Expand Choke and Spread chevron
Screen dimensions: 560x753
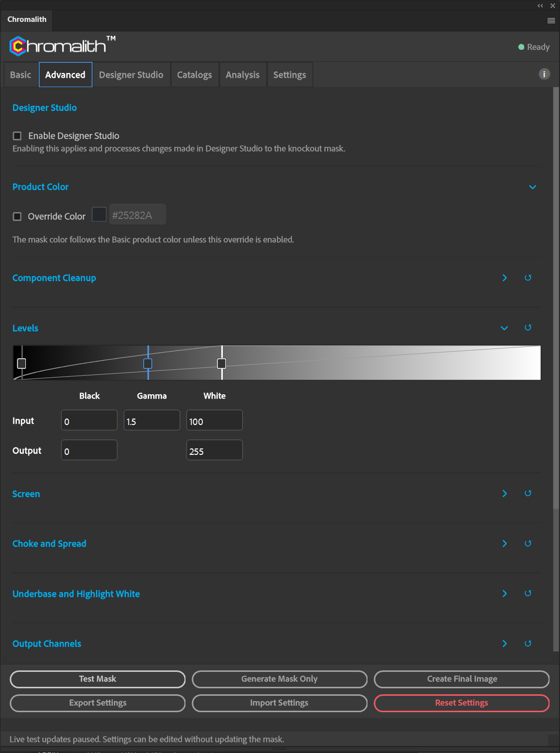(x=505, y=543)
